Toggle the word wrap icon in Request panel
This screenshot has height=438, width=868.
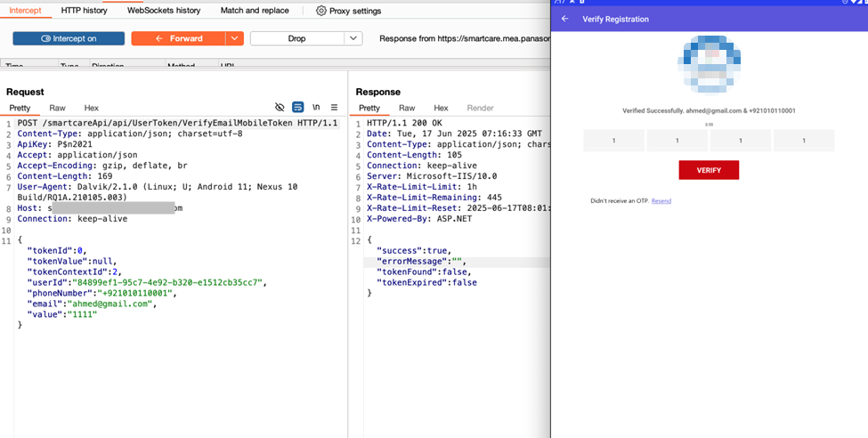point(298,107)
